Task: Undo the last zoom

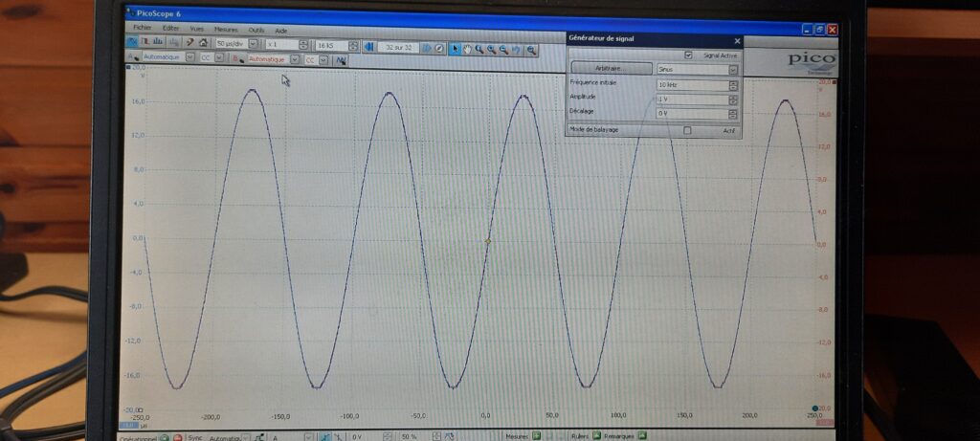Action: (x=516, y=50)
